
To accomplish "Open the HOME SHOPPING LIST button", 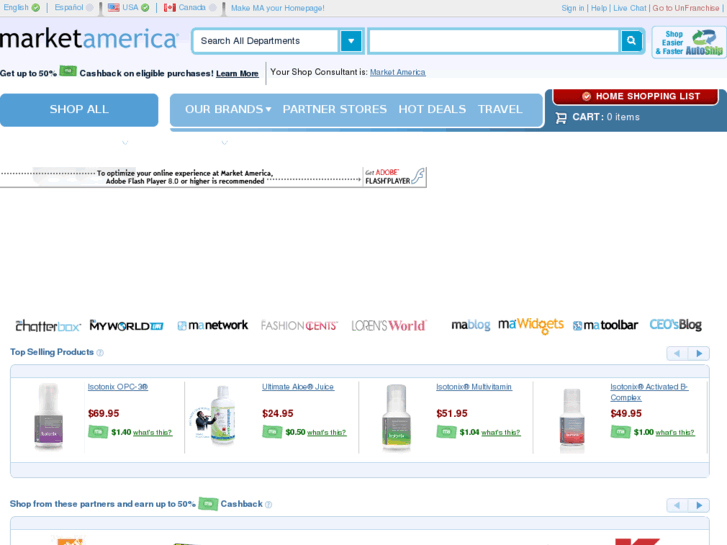I will coord(636,96).
